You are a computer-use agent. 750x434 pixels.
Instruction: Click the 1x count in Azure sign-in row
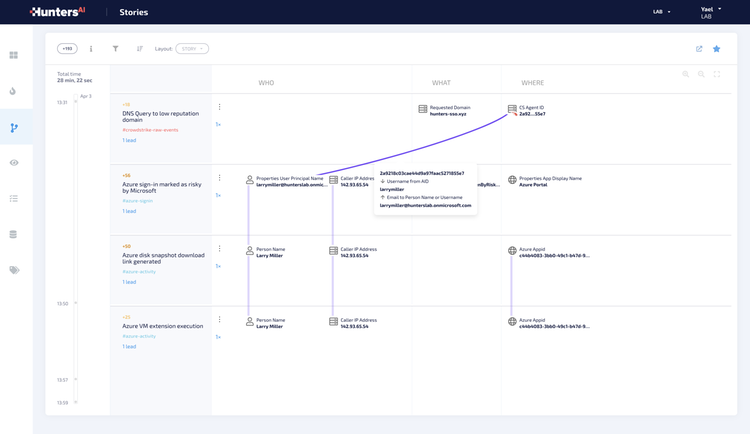[218, 195]
